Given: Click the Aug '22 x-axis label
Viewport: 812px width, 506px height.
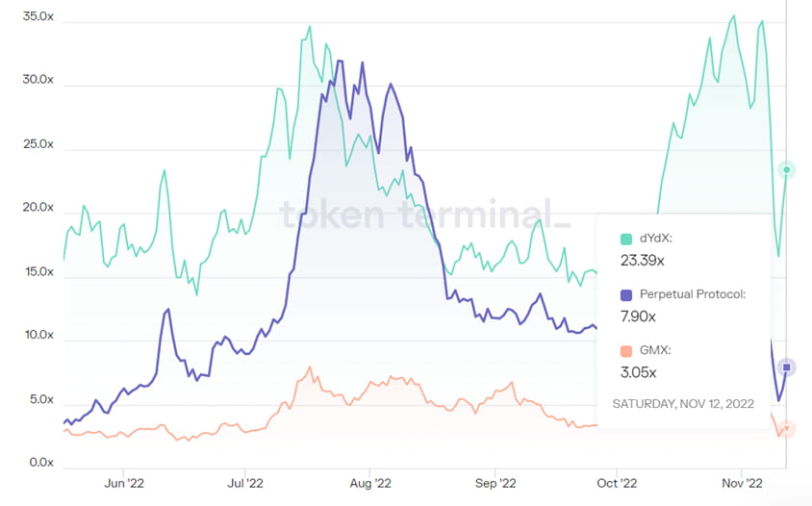Looking at the screenshot, I should pos(369,483).
